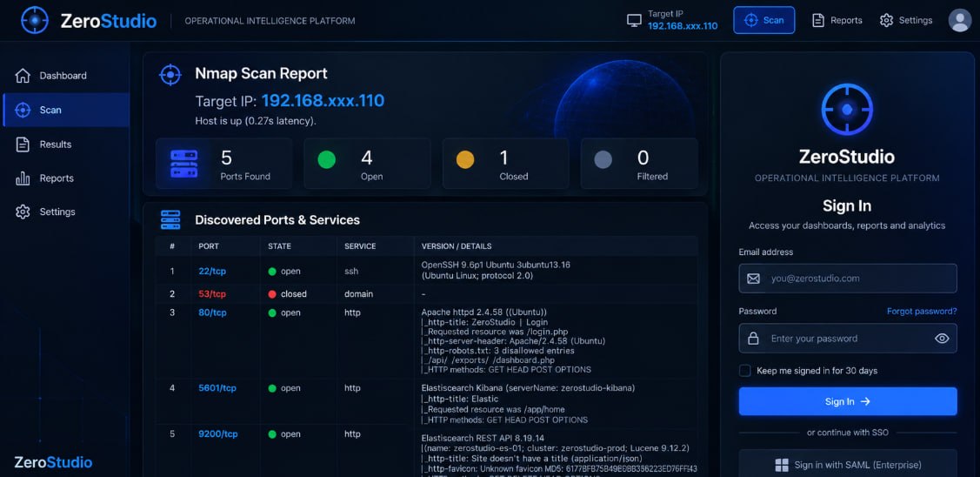Click the 5601/tcp port link
Image resolution: width=980 pixels, height=477 pixels.
(217, 388)
